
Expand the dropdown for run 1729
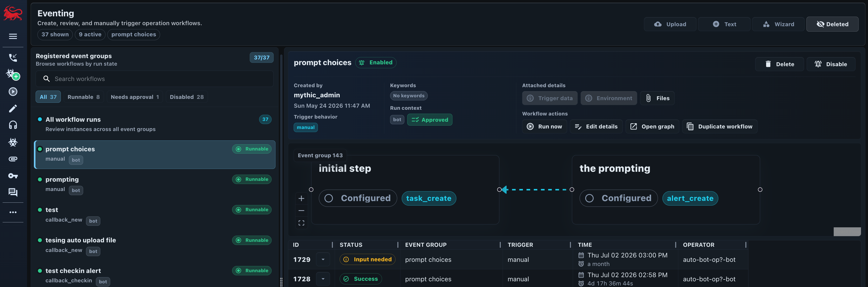tap(323, 259)
